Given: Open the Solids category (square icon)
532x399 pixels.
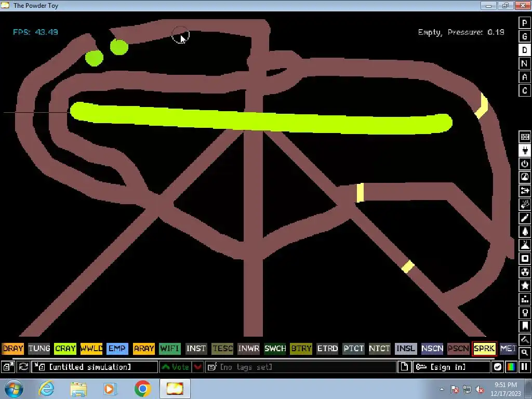Looking at the screenshot, I should tap(525, 259).
